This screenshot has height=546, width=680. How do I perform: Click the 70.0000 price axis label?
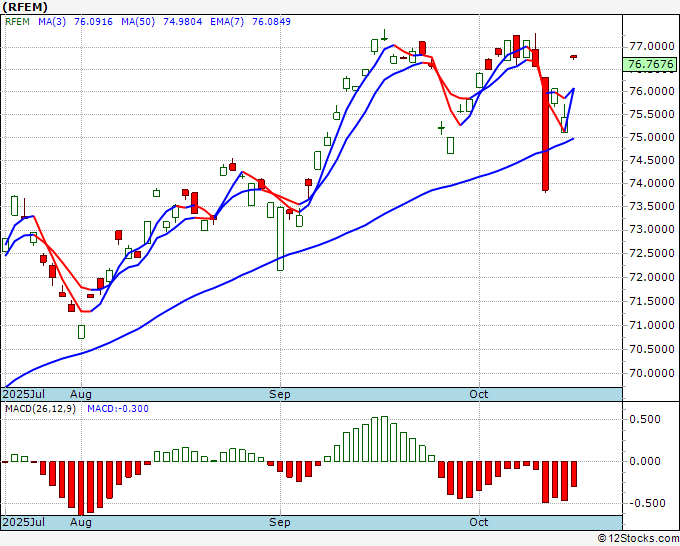coord(652,373)
